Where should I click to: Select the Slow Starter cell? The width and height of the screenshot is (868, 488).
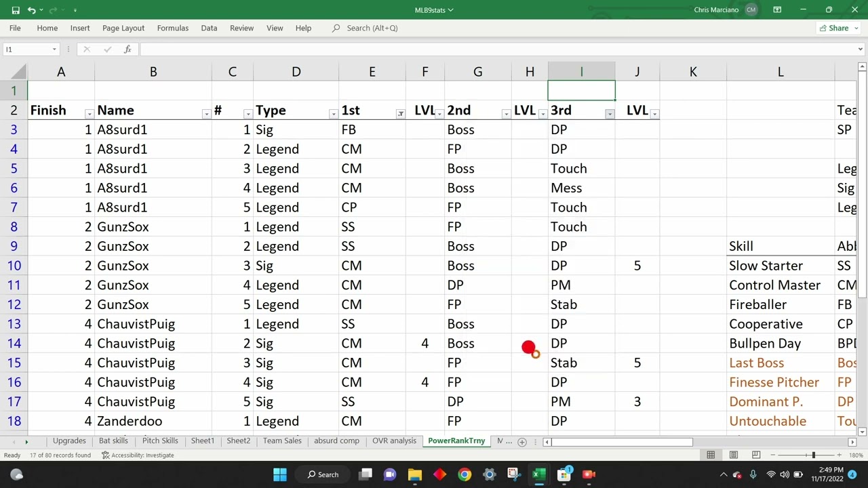[780, 266]
